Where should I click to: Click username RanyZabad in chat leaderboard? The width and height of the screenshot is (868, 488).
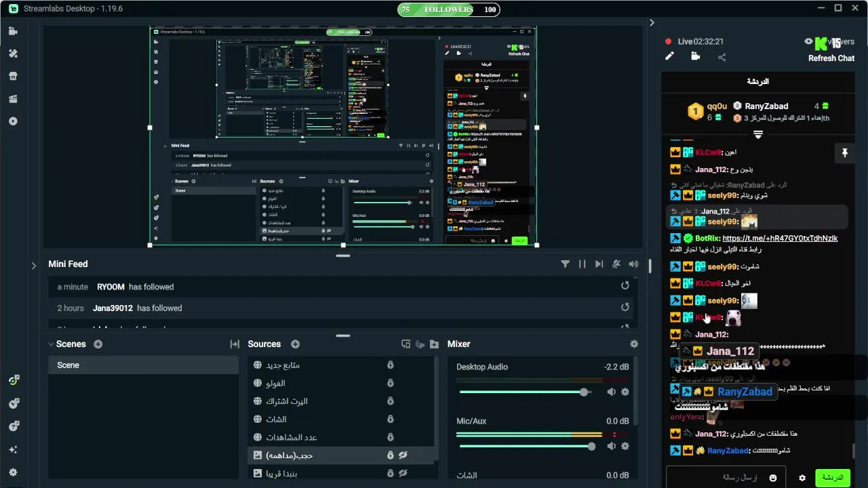point(766,106)
